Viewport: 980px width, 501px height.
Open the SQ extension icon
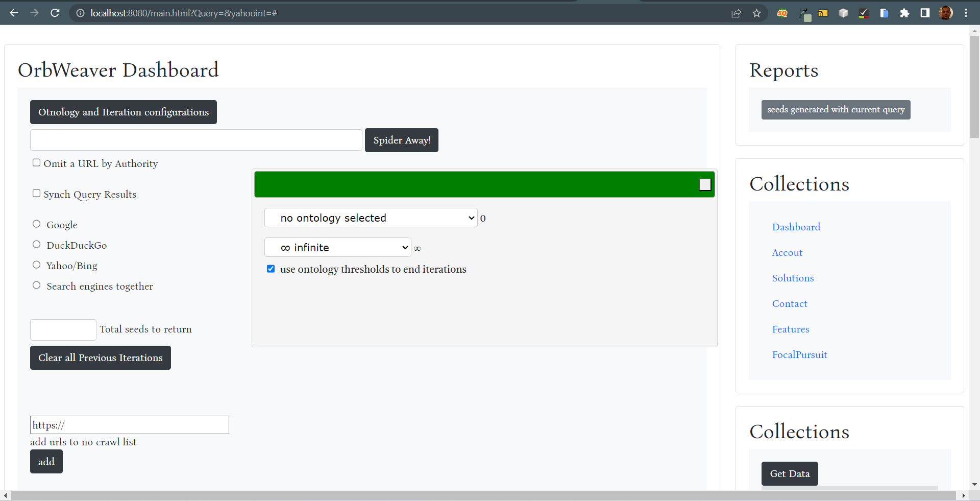(782, 13)
